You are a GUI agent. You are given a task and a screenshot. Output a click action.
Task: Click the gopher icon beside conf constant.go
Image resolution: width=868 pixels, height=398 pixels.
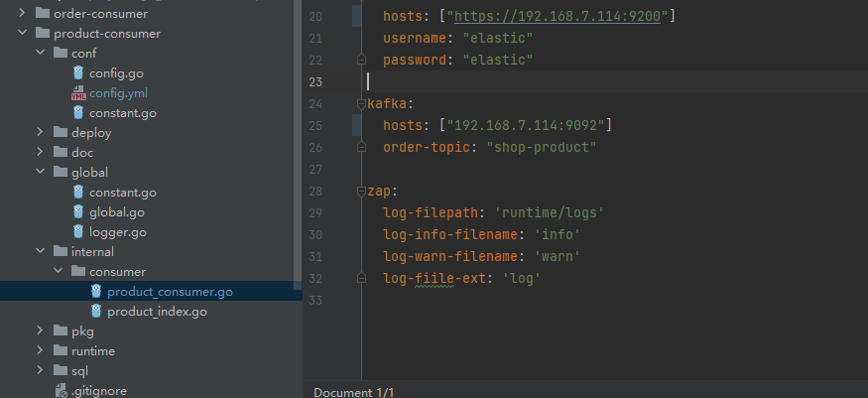click(78, 113)
